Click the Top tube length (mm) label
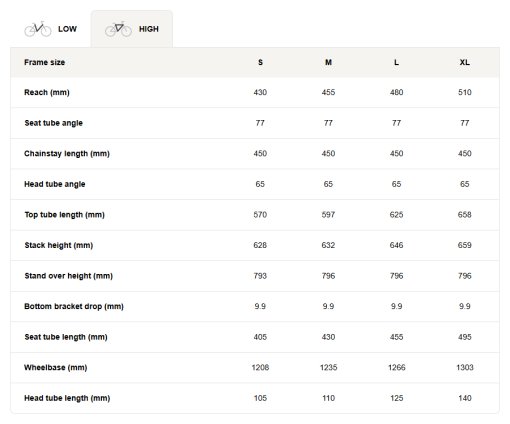 click(x=64, y=215)
